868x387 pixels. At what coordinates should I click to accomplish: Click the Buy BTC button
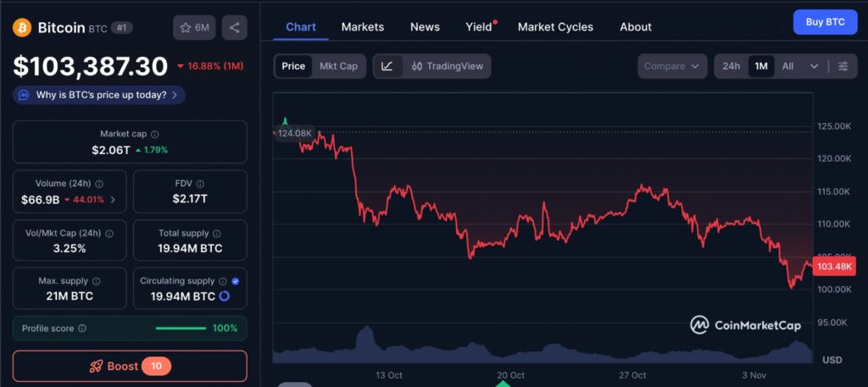tap(826, 22)
